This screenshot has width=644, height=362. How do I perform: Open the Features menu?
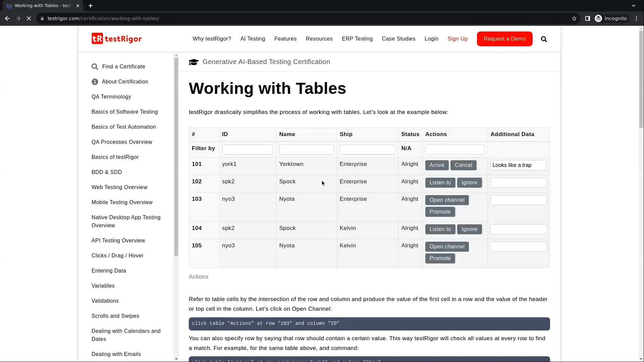pos(285,39)
